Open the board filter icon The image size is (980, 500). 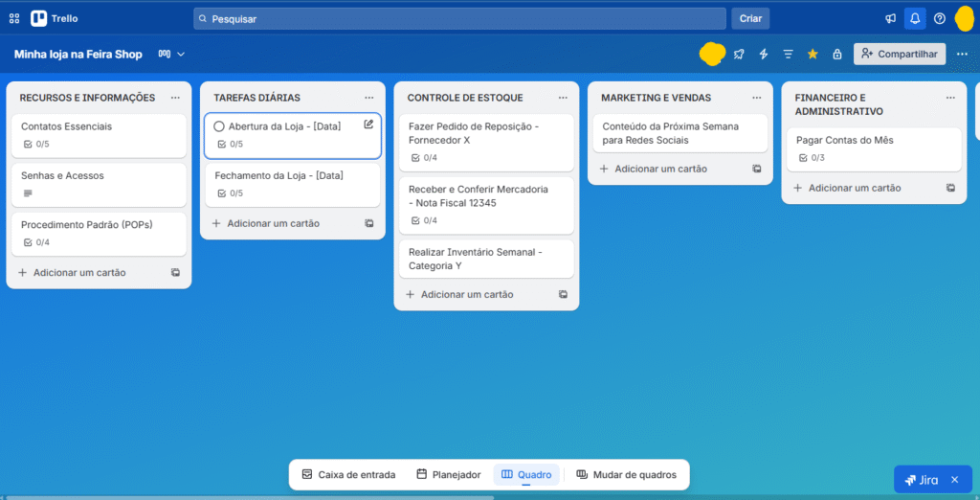[x=789, y=55]
